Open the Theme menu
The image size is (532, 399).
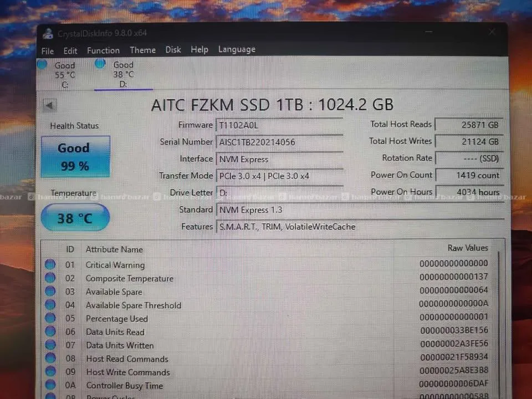point(142,50)
